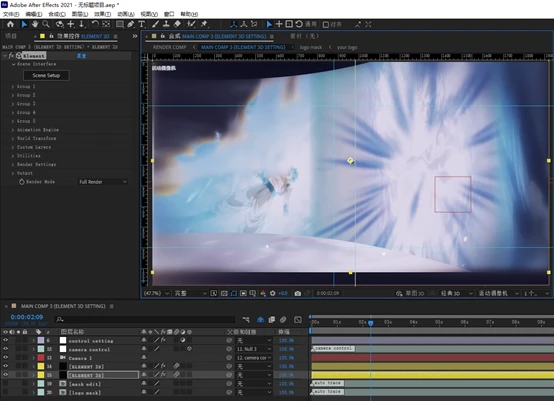
Task: Open the viewer magnification 47.7% dropdown
Action: [x=156, y=293]
